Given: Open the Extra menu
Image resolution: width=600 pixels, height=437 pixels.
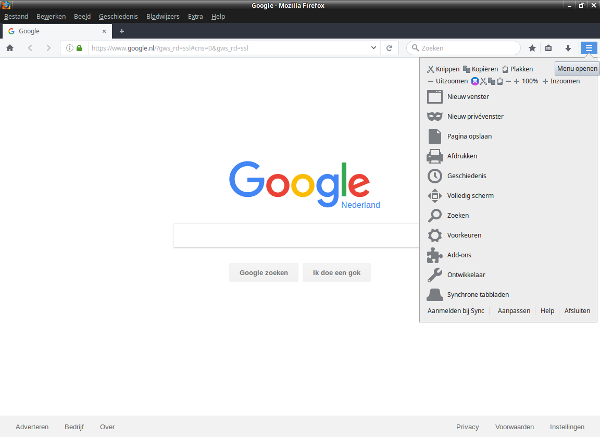Looking at the screenshot, I should point(195,16).
